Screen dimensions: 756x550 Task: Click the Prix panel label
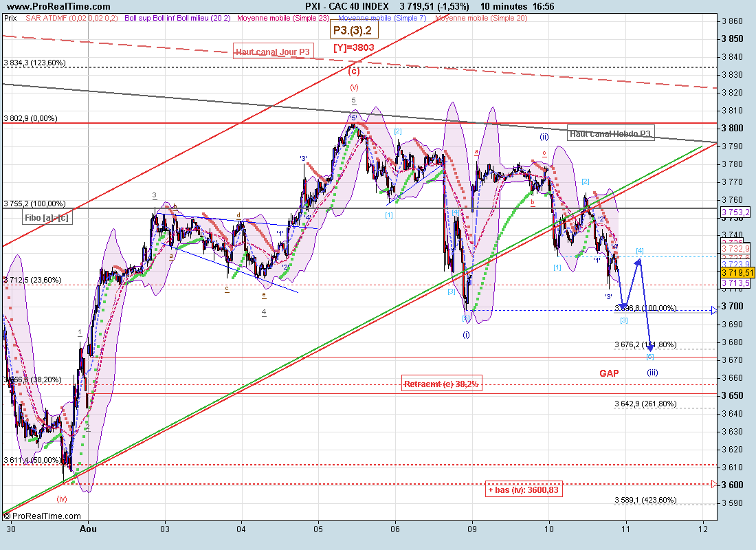coord(10,18)
